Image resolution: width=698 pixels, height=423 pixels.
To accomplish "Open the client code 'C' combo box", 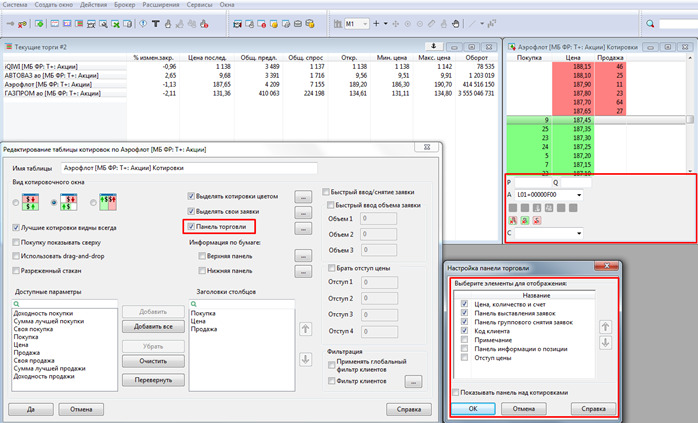I will coord(548,233).
